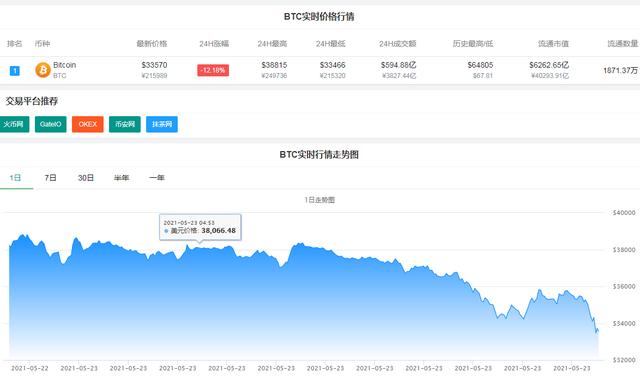Open the blue 抹茶网 exchange button

pyautogui.click(x=162, y=124)
